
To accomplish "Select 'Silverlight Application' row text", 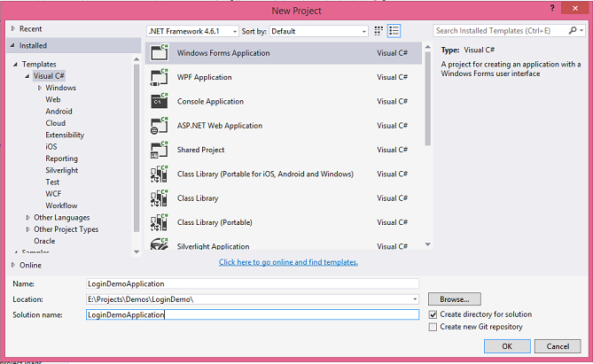I will 213,246.
